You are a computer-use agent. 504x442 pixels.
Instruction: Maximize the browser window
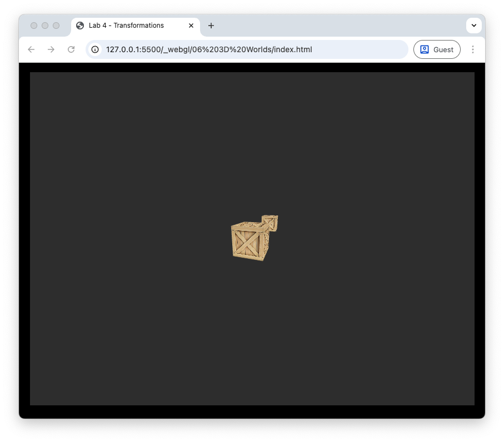coord(56,26)
